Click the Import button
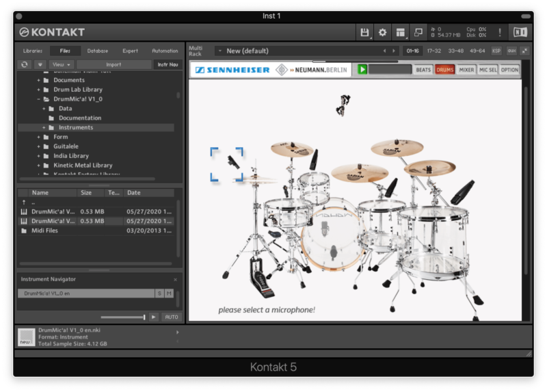 [114, 64]
